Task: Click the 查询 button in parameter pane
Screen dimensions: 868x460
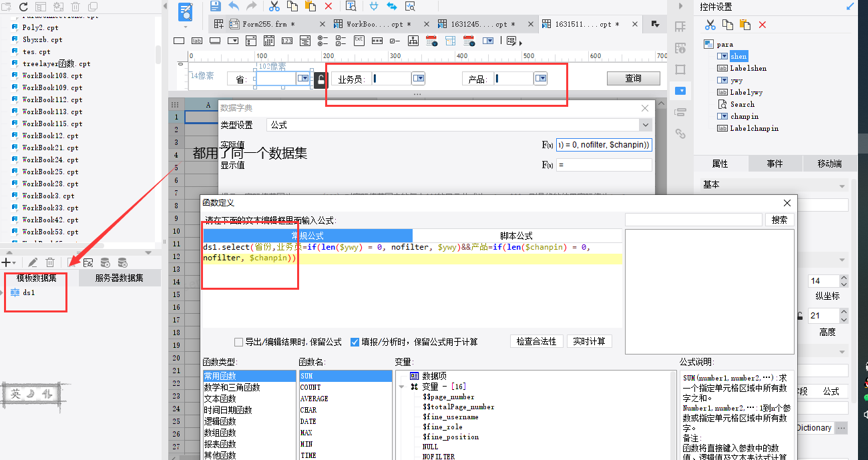Action: 633,79
